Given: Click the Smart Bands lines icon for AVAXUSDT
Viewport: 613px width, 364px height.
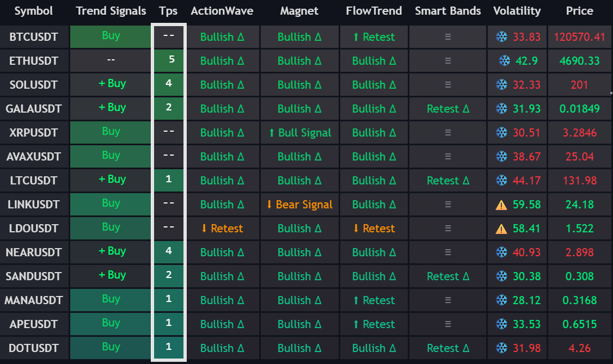Looking at the screenshot, I should pos(448,157).
